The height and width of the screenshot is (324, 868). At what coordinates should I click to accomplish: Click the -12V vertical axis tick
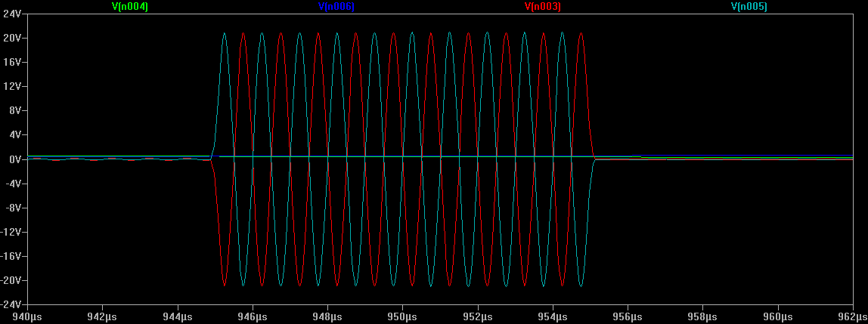coord(11,232)
